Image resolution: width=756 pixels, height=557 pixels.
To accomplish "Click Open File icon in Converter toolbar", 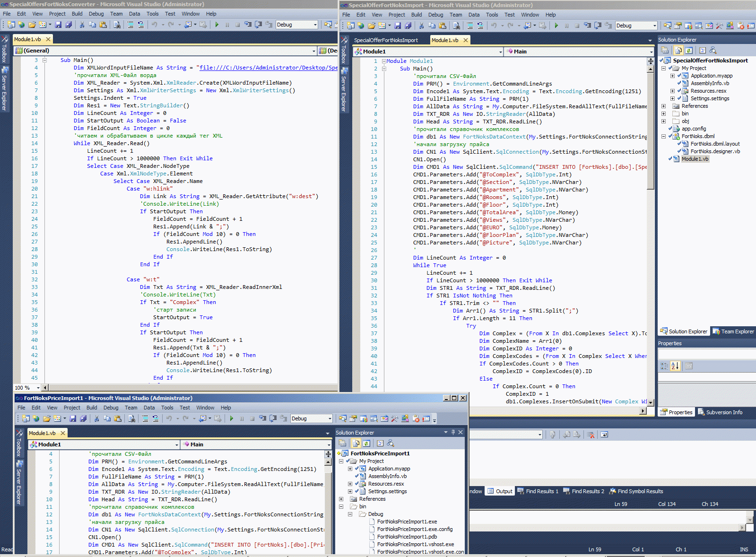I will [x=32, y=25].
